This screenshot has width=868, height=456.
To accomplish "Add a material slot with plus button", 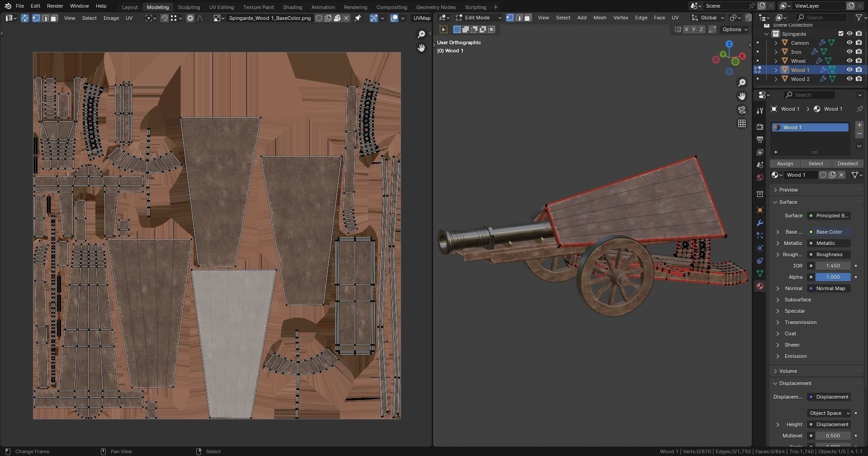I will [859, 125].
